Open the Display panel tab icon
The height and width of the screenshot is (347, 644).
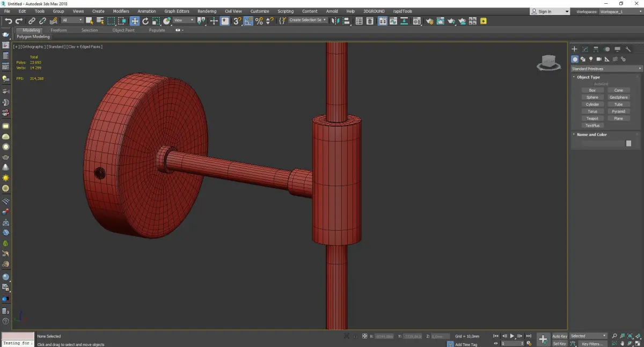pyautogui.click(x=617, y=49)
